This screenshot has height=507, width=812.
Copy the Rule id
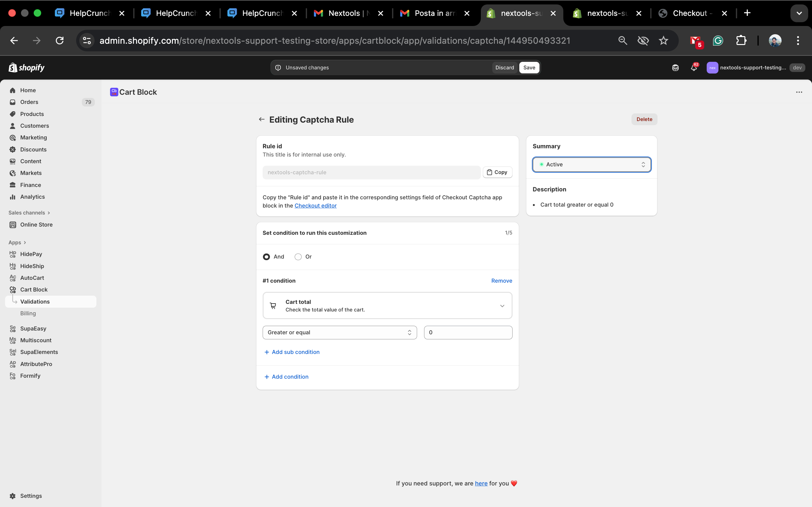coord(497,172)
